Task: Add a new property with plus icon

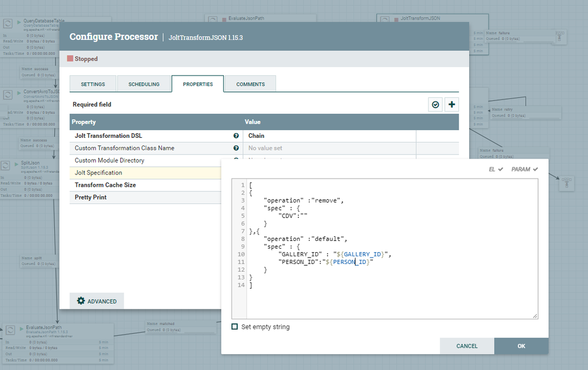Action: [451, 105]
